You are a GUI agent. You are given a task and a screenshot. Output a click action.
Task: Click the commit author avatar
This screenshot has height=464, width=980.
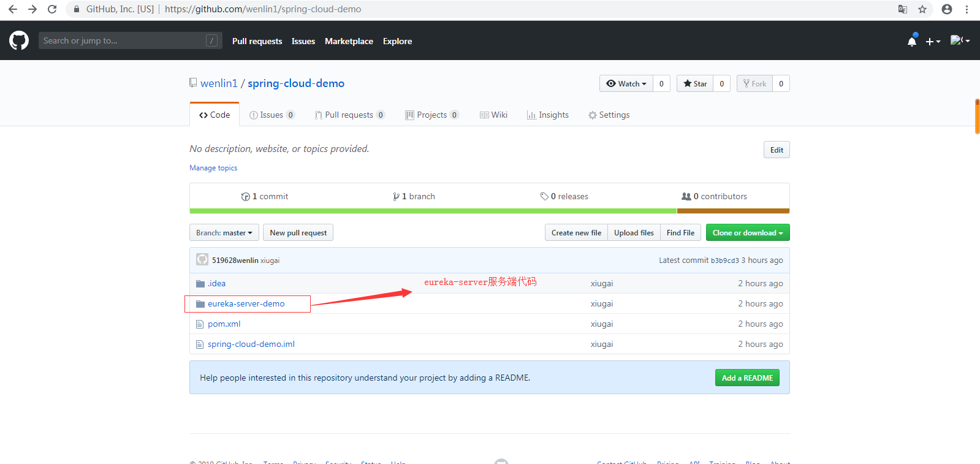(202, 259)
